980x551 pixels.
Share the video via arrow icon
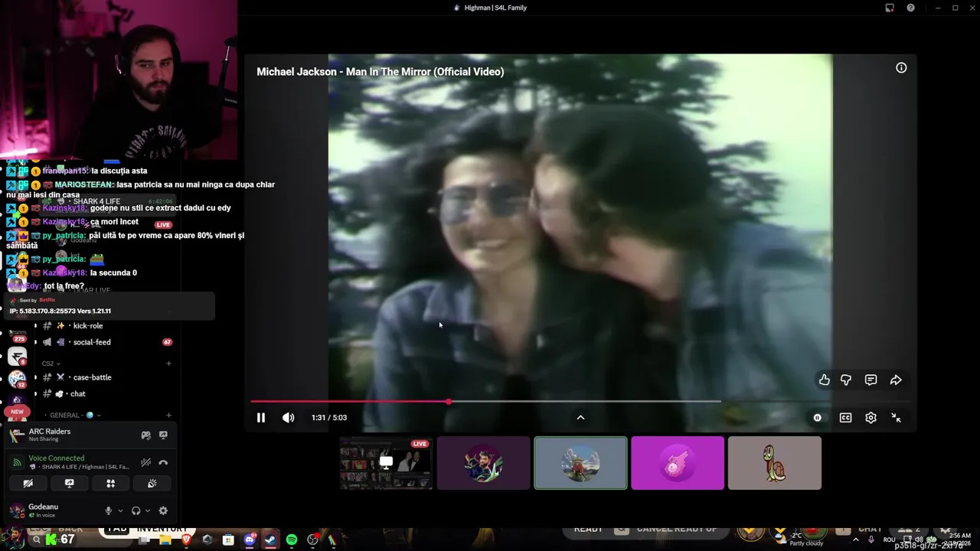click(896, 380)
